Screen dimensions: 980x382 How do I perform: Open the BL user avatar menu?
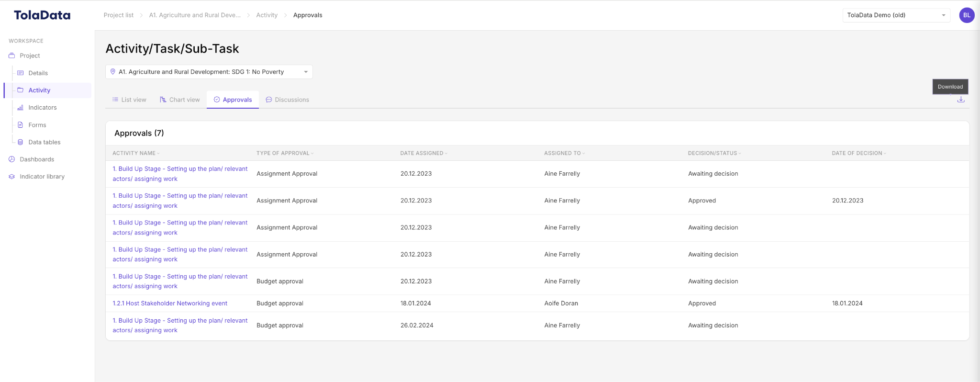pos(967,15)
